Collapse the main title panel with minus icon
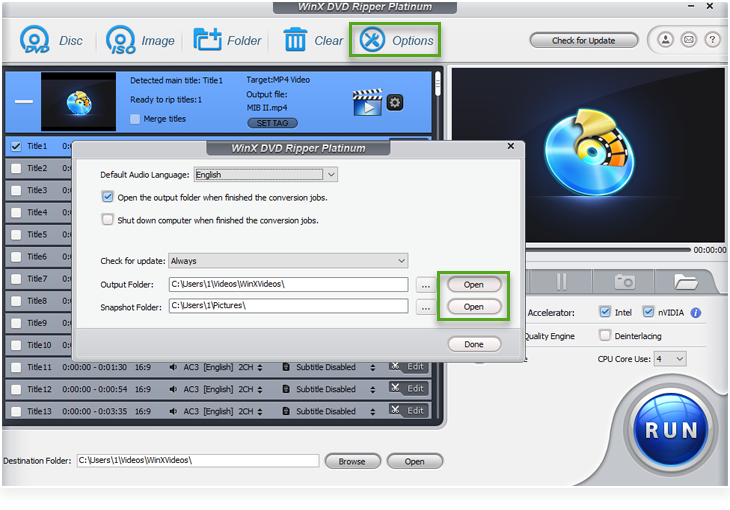The height and width of the screenshot is (510, 730). (x=24, y=101)
